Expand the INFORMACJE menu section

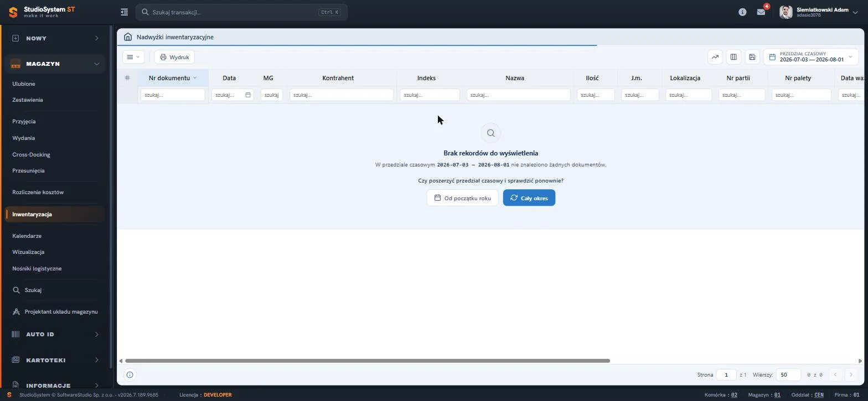point(55,386)
